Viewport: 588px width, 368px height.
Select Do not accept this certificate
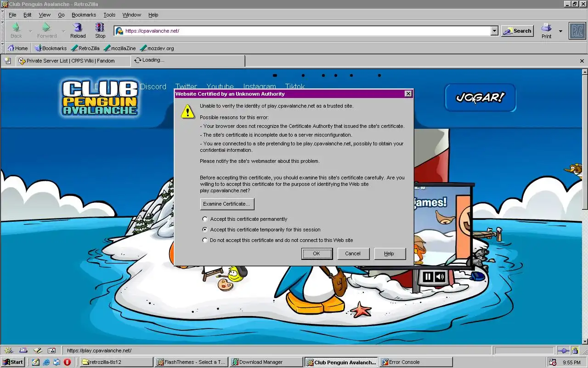(205, 240)
